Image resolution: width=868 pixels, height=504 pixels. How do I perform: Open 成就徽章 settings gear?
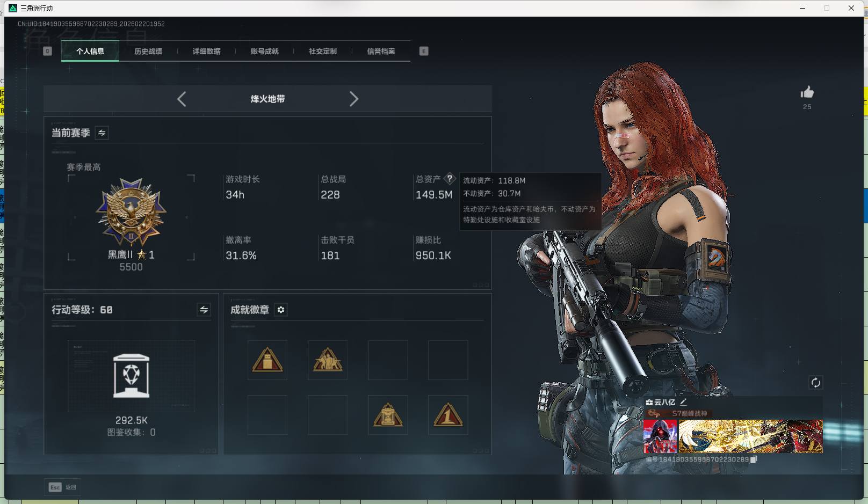click(280, 310)
